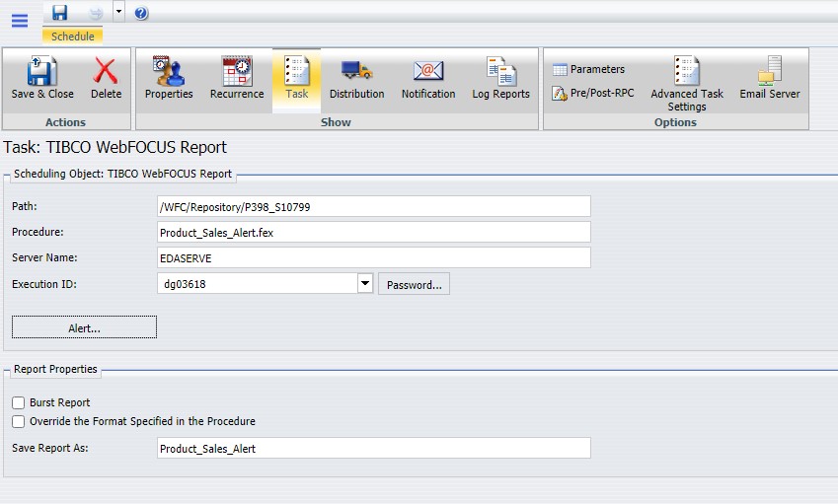Click the Procedure: label
The height and width of the screenshot is (504, 838).
pyautogui.click(x=38, y=232)
